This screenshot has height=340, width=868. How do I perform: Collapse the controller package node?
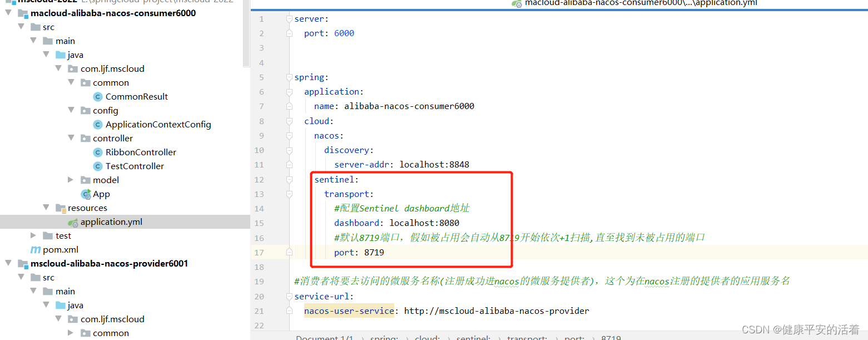(x=71, y=138)
